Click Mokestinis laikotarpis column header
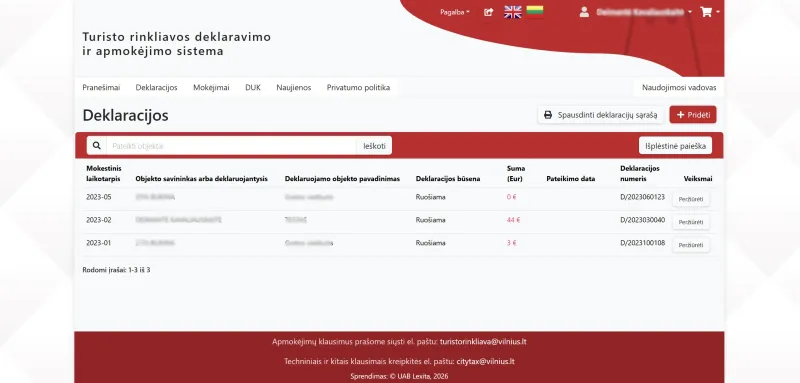800x383 pixels. point(104,173)
